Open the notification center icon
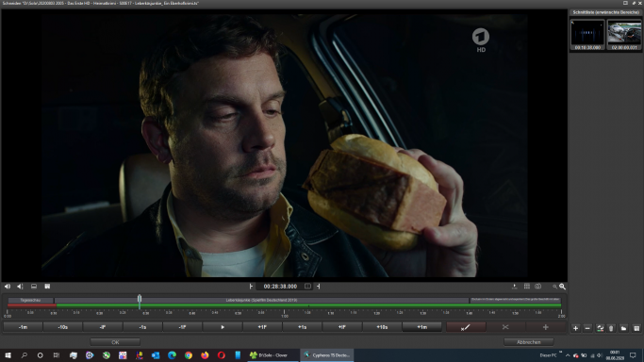This screenshot has width=644, height=362. point(633,355)
